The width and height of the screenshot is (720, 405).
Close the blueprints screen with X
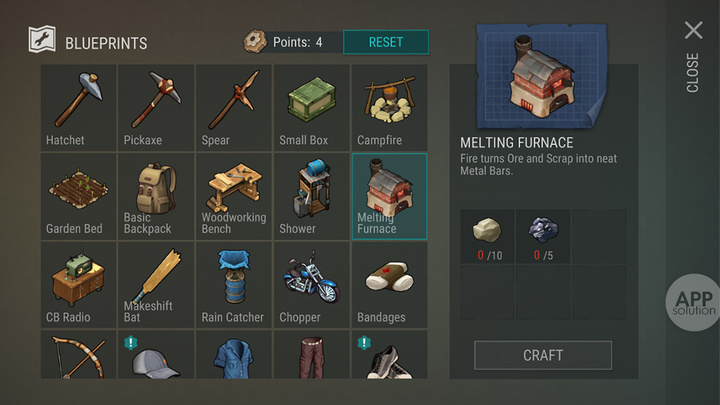pos(693,30)
